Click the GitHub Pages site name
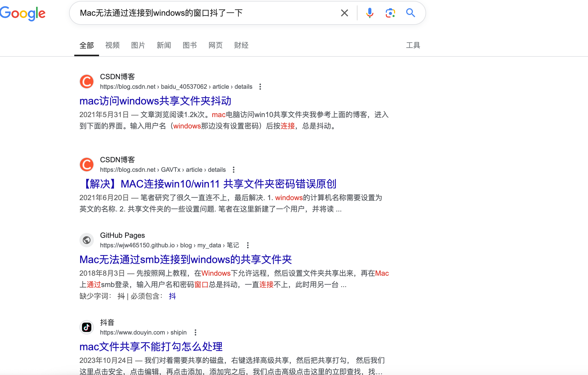This screenshot has height=375, width=588. point(123,235)
